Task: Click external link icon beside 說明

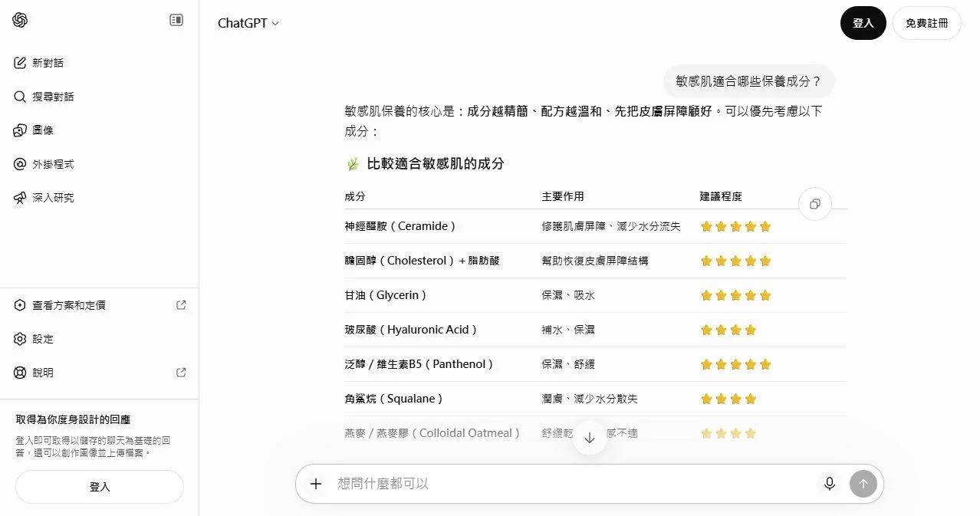Action: pyautogui.click(x=181, y=373)
